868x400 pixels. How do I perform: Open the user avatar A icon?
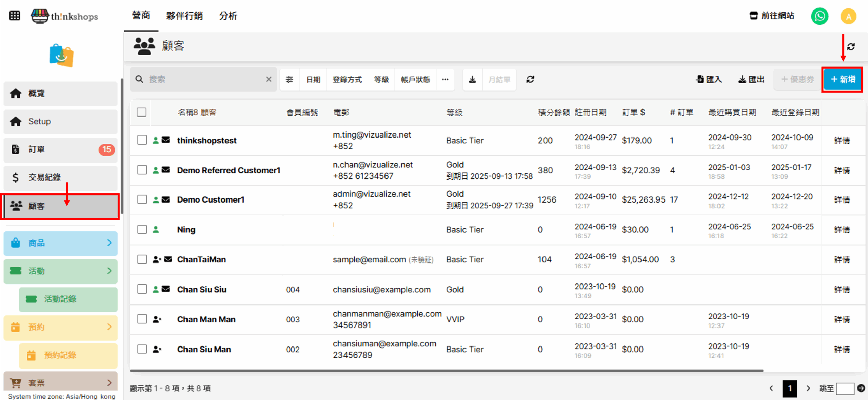(848, 16)
